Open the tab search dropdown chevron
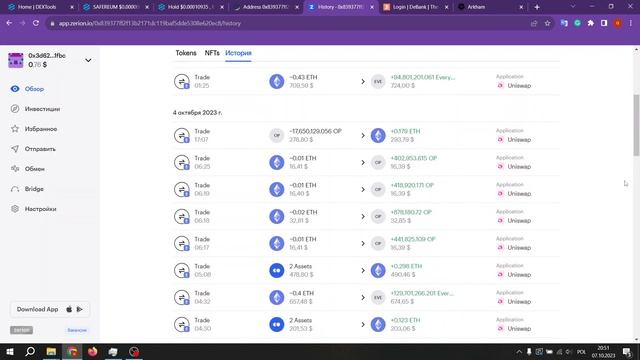The height and width of the screenshot is (360, 640). click(572, 7)
